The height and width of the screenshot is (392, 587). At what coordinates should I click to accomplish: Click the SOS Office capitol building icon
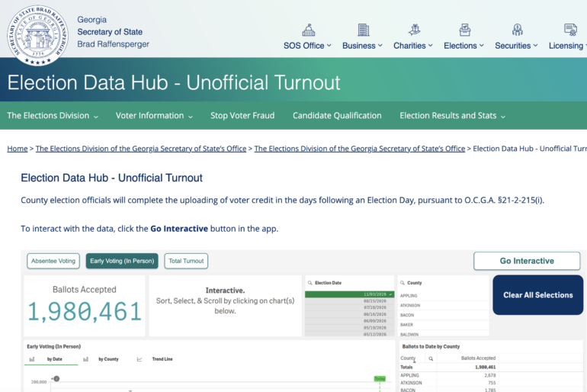click(309, 30)
